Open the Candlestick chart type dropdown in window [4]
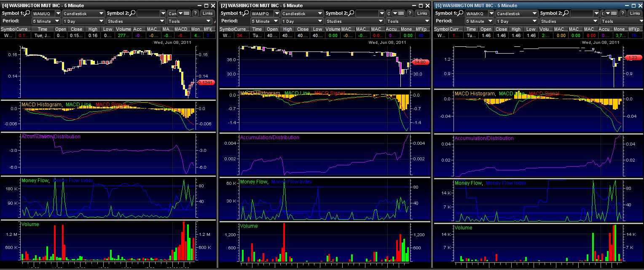Image resolution: width=644 pixels, height=270 pixels. click(x=83, y=13)
